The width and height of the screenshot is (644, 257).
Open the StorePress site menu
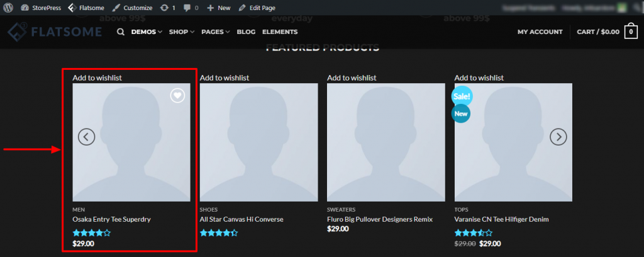[41, 8]
